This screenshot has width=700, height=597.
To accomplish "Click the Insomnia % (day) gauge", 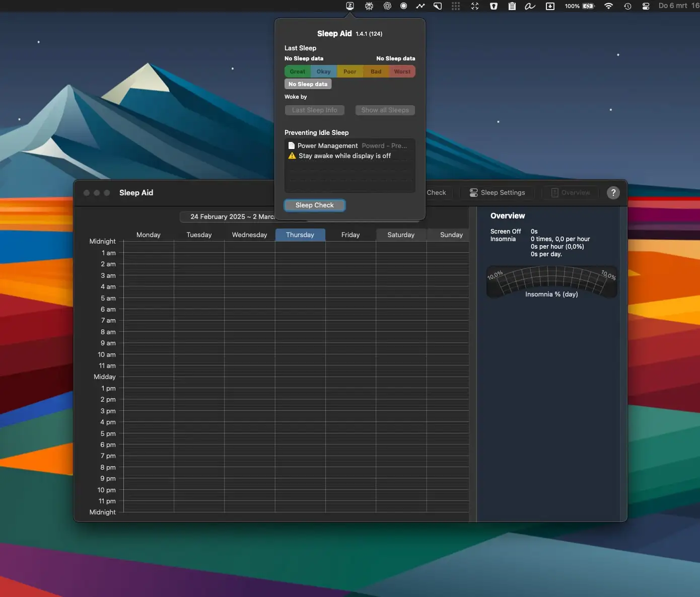I will 552,282.
